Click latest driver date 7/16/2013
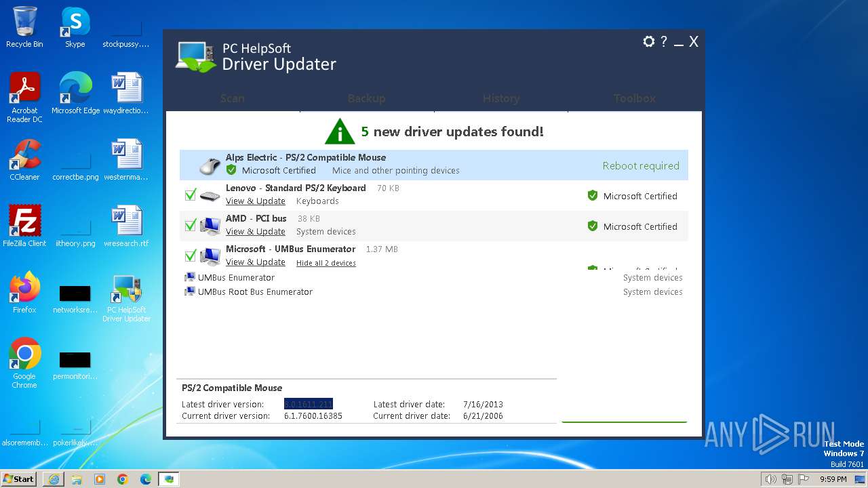868x488 pixels. pyautogui.click(x=483, y=404)
